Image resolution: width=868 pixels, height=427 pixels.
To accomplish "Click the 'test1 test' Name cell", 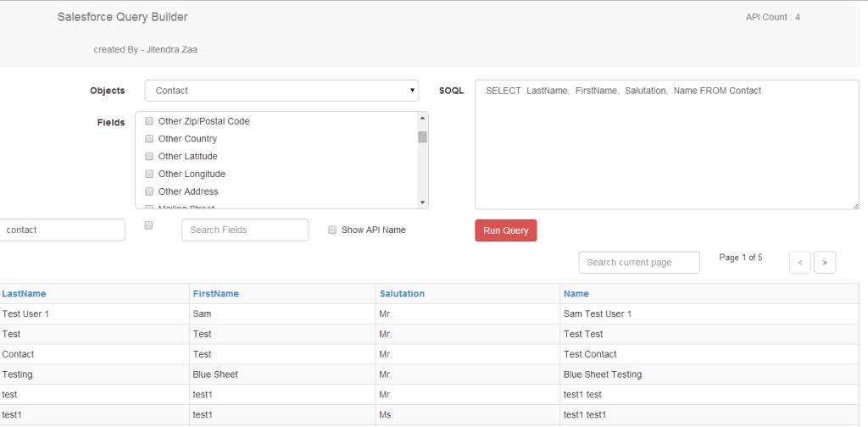I will click(709, 394).
